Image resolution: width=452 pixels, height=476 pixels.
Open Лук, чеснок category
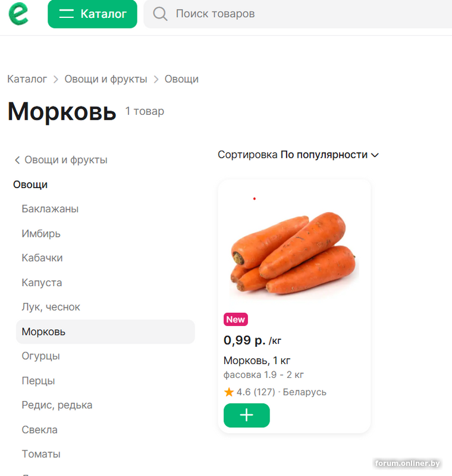51,307
